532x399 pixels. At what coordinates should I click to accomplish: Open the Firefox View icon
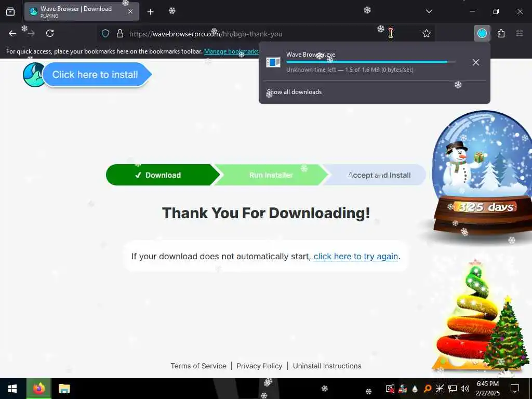(10, 11)
